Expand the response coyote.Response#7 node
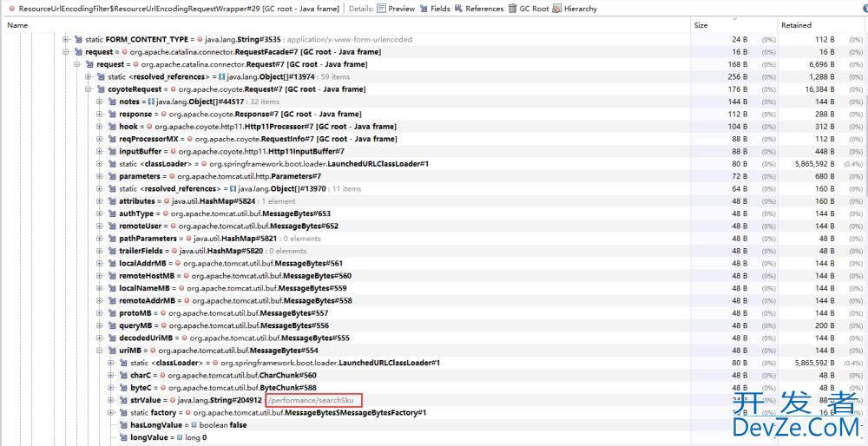Image resolution: width=868 pixels, height=446 pixels. pos(100,114)
